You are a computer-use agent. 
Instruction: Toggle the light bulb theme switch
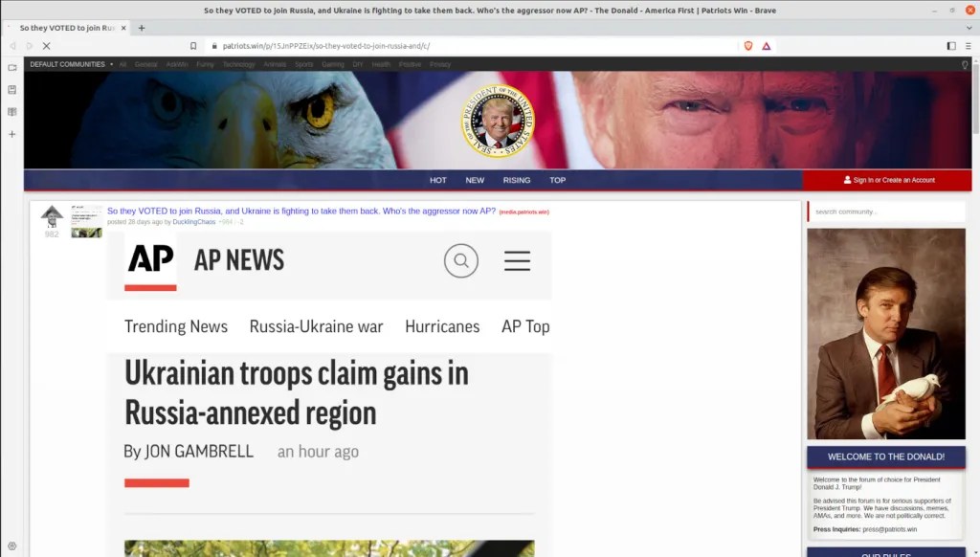[x=965, y=64]
